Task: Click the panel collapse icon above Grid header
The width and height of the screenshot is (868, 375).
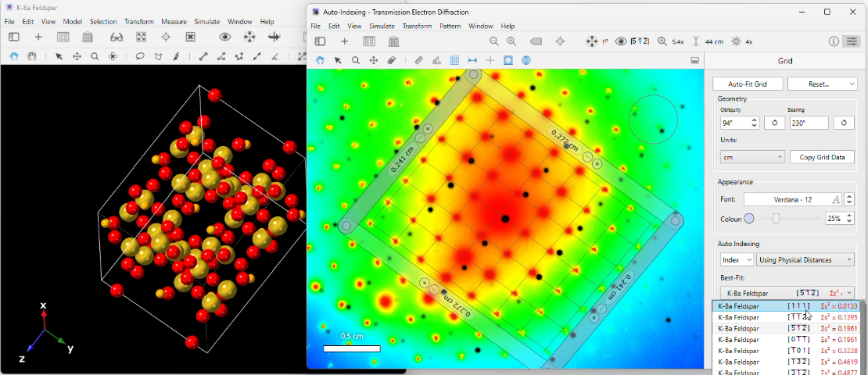Action: click(x=694, y=60)
